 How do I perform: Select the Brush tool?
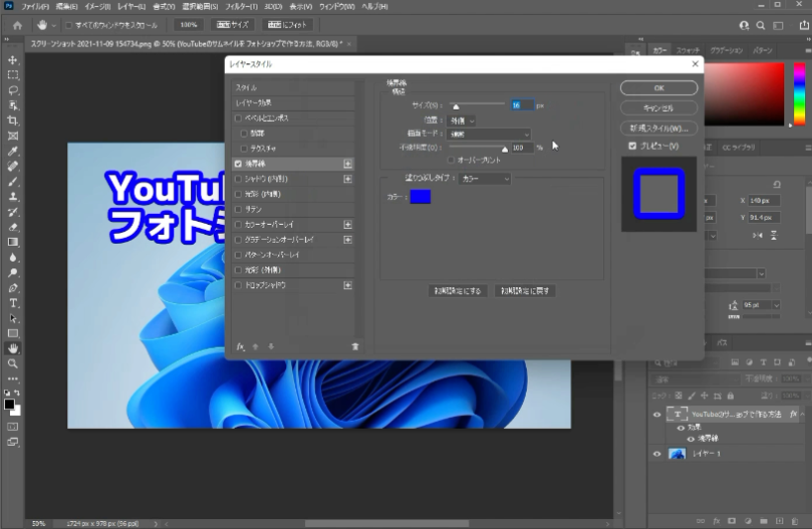coord(13,182)
